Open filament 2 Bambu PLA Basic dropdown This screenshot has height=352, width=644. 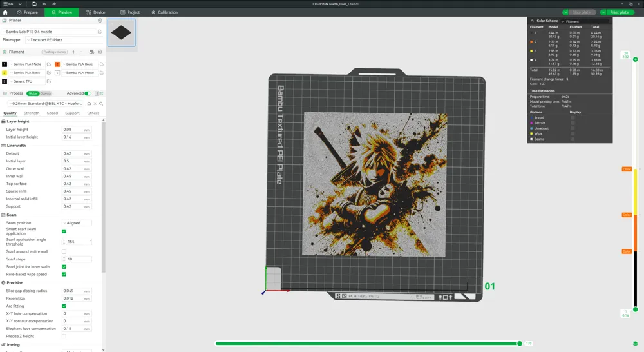(80, 64)
